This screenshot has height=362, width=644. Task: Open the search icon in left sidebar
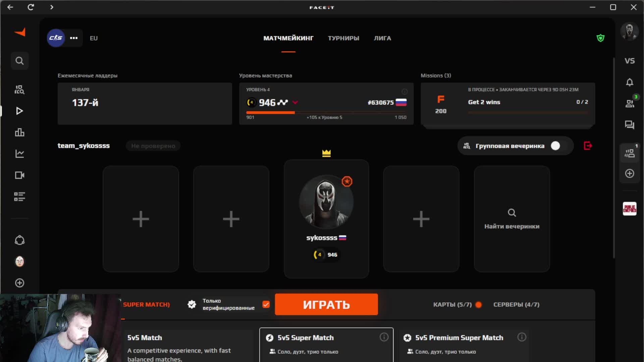(19, 61)
